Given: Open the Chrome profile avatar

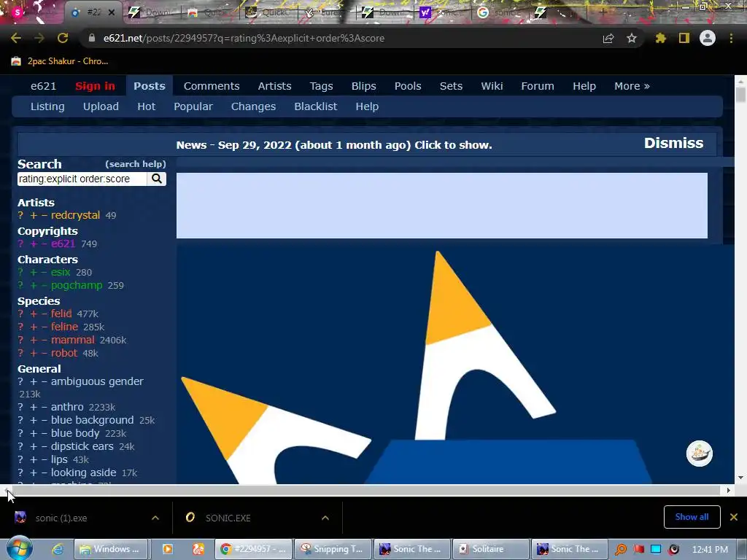Looking at the screenshot, I should (x=708, y=38).
